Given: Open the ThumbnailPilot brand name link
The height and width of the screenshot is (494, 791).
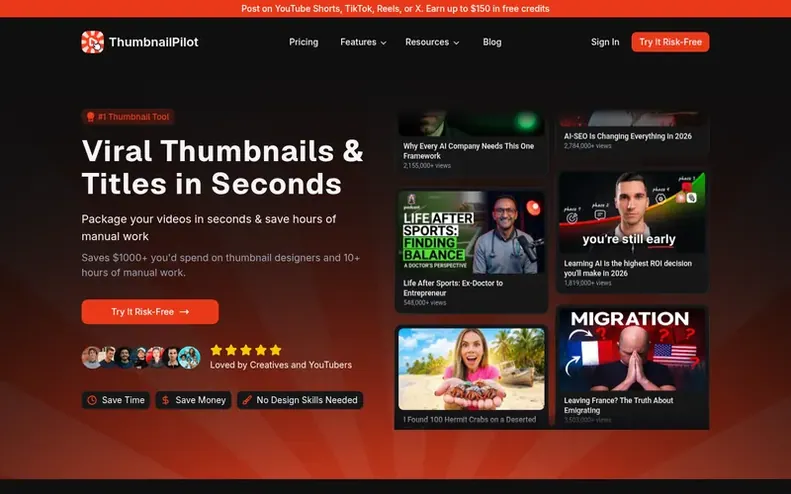Looking at the screenshot, I should click(x=153, y=42).
